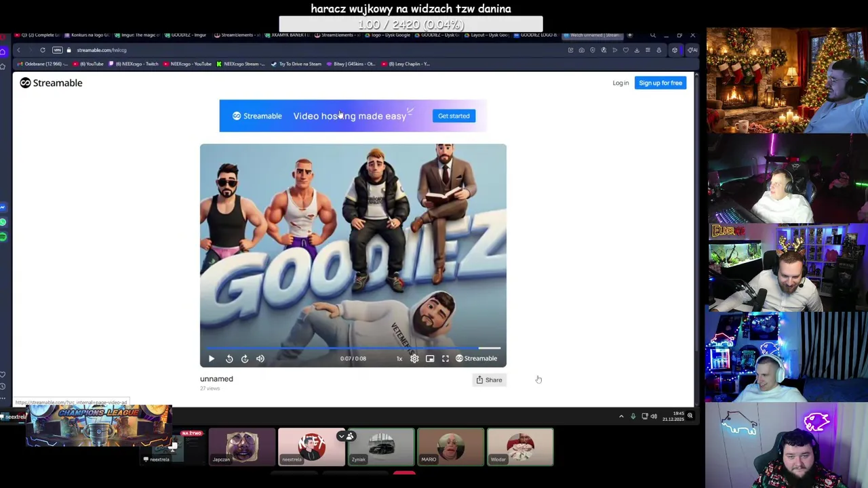
Task: Click the heart bookmark icon in address bar
Action: point(626,50)
